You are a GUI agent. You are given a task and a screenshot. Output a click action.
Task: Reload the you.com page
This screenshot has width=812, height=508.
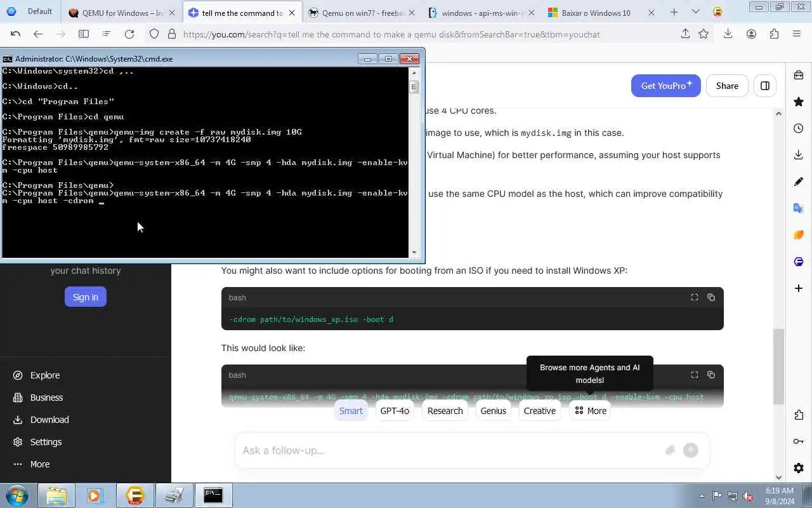(x=129, y=34)
